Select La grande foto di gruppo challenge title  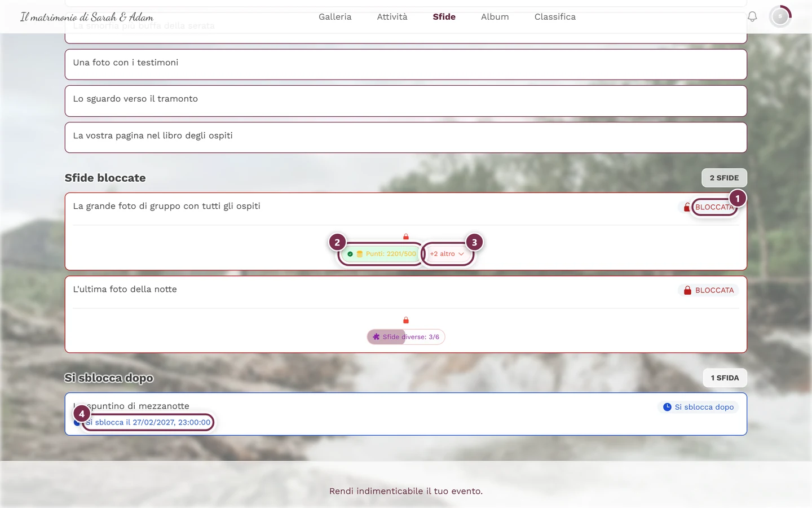pos(167,206)
